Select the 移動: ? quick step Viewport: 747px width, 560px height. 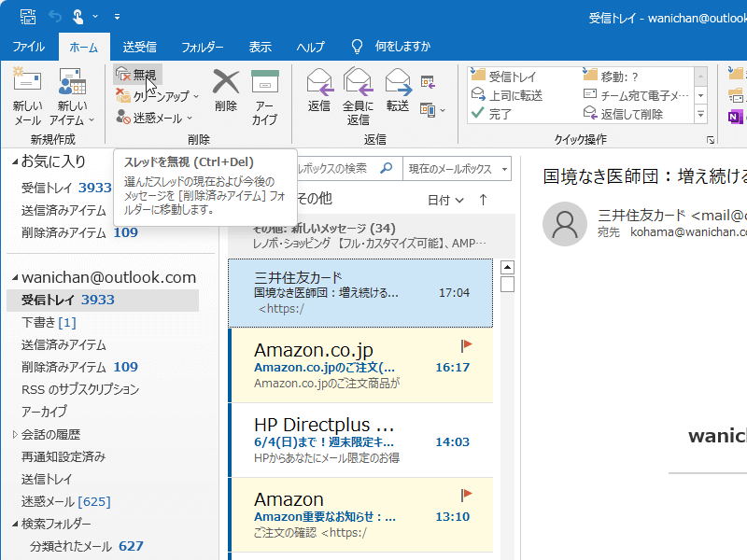point(611,77)
